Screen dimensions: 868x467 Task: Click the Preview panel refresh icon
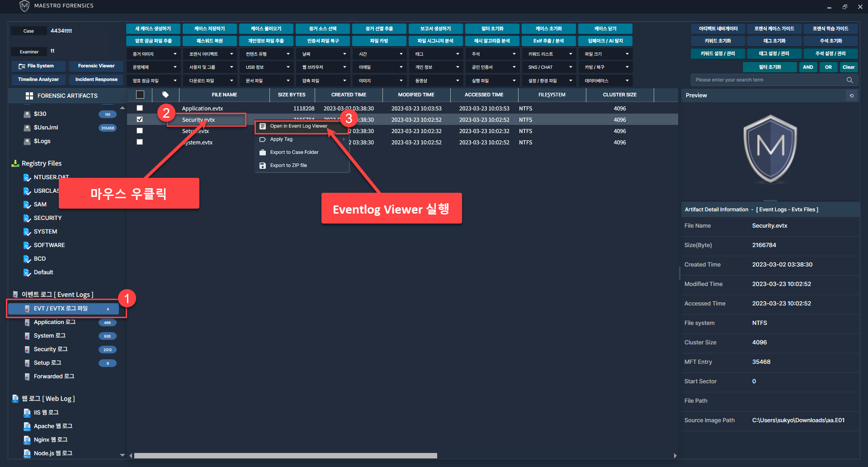[x=852, y=95]
